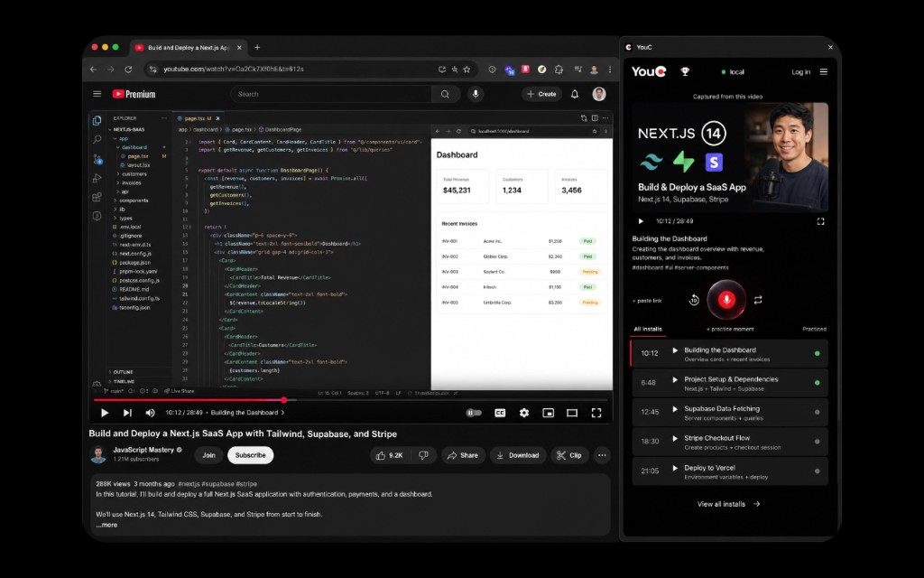
Task: Share the video
Action: 463,455
